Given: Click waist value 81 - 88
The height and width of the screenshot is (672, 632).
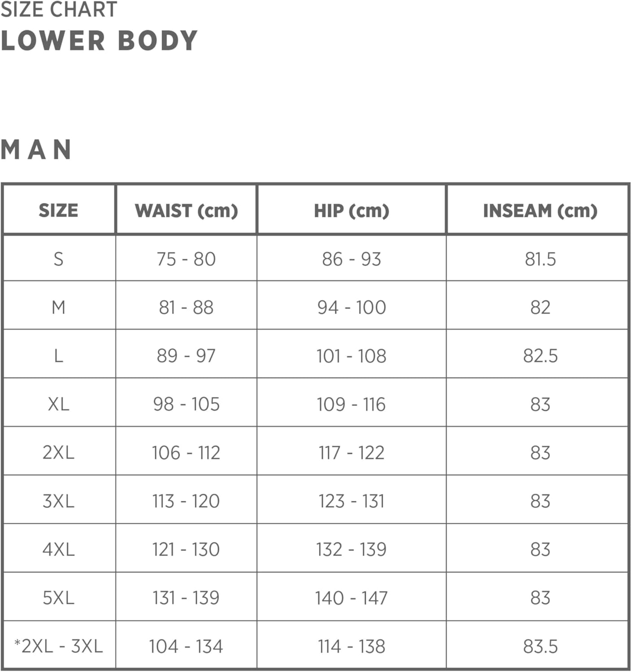Looking at the screenshot, I should [186, 307].
